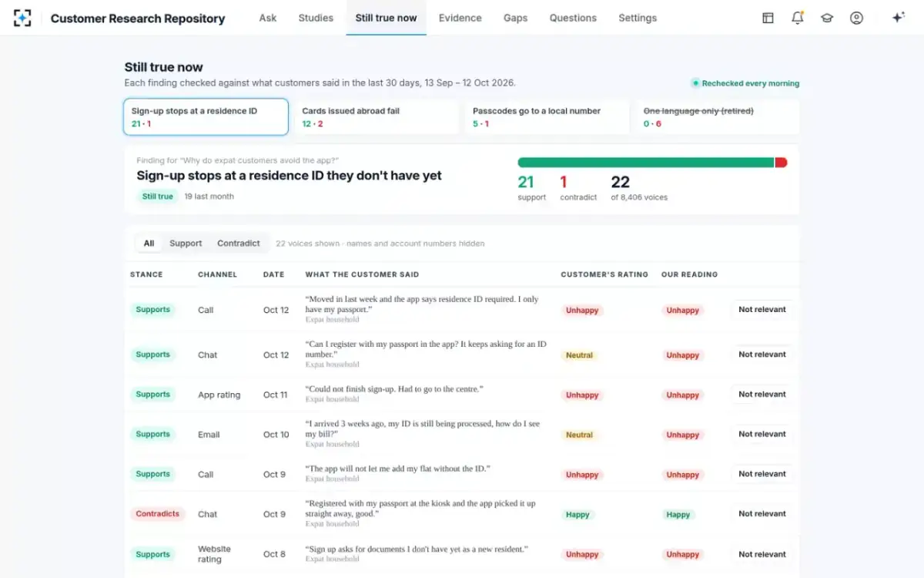Image resolution: width=924 pixels, height=578 pixels.
Task: Click the Supports badge in the Email row
Action: (152, 435)
